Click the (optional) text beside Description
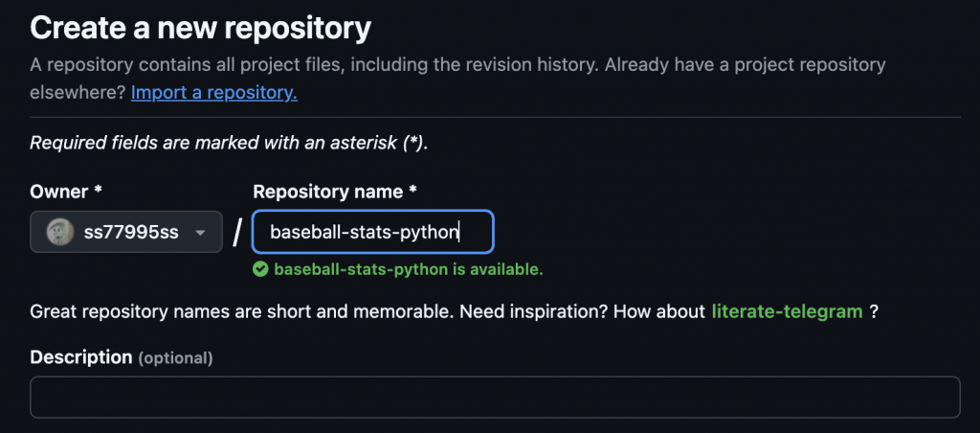Screen dimensions: 980x433 175,358
